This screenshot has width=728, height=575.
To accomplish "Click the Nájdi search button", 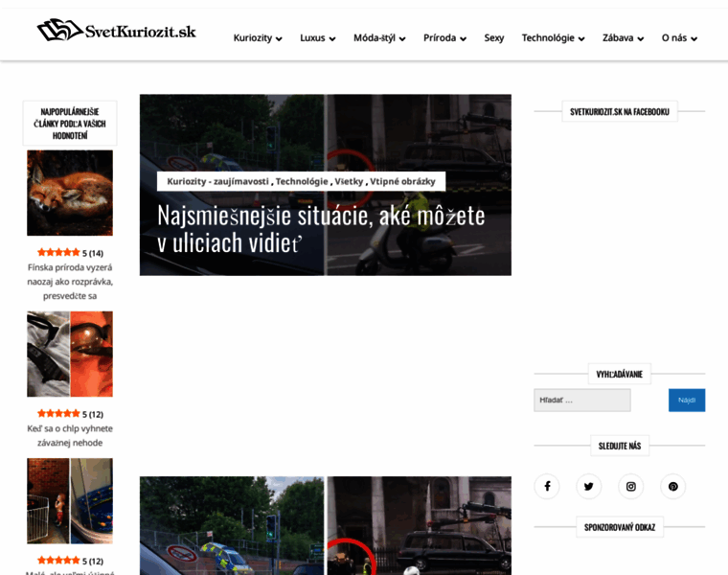I will 687,400.
